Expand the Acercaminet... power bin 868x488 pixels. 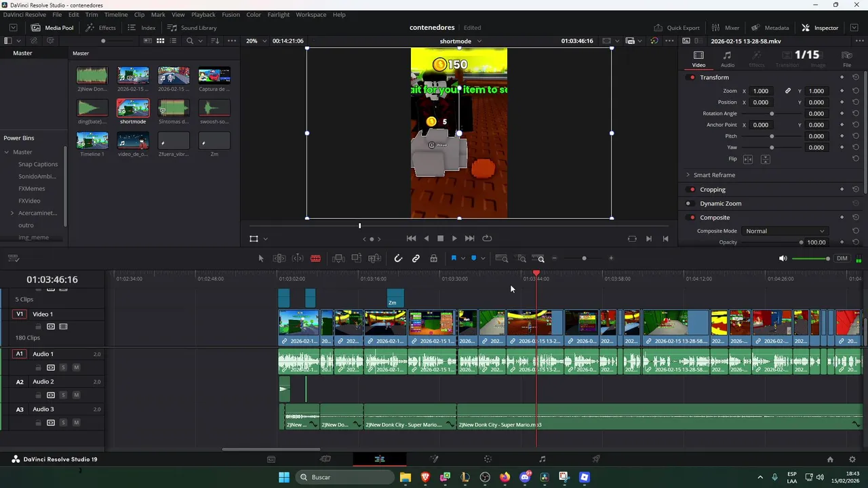tap(12, 213)
